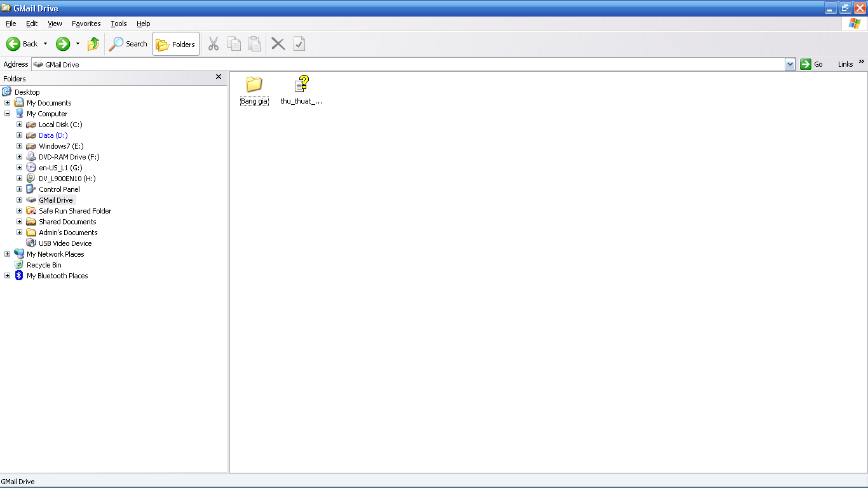Restore down the GMail Drive window
This screenshot has height=488, width=868.
[845, 8]
